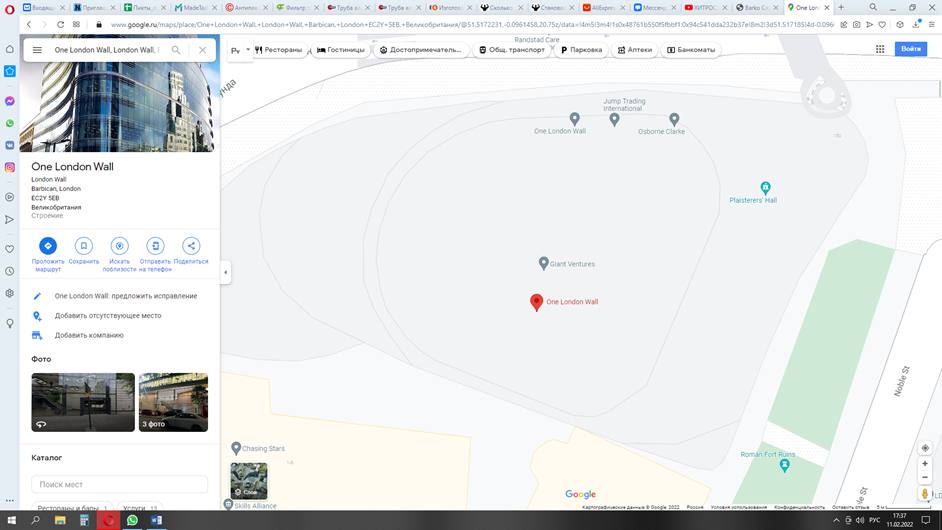Open the Google apps grid
942x530 pixels.
880,49
